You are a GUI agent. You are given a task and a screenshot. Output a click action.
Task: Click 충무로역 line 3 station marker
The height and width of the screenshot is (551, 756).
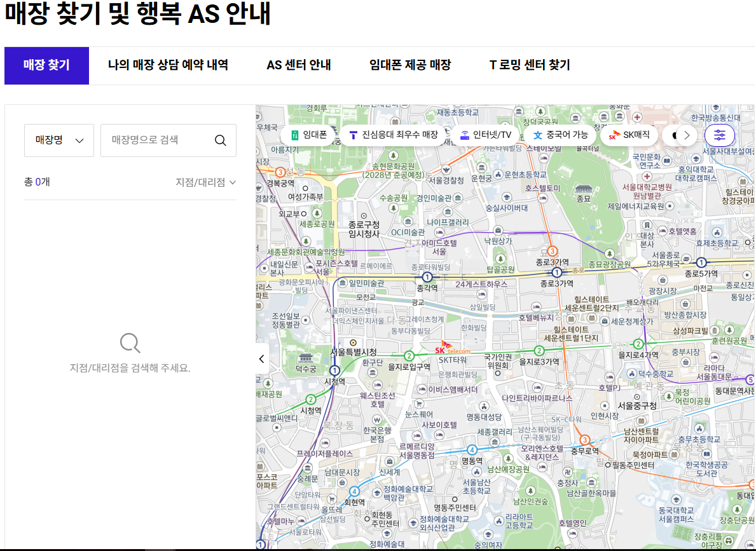click(585, 440)
